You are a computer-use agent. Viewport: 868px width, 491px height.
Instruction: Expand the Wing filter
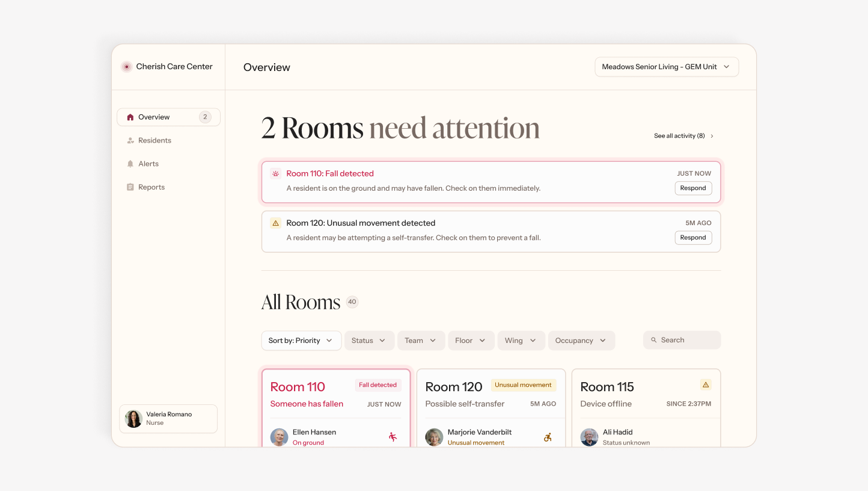tap(521, 341)
